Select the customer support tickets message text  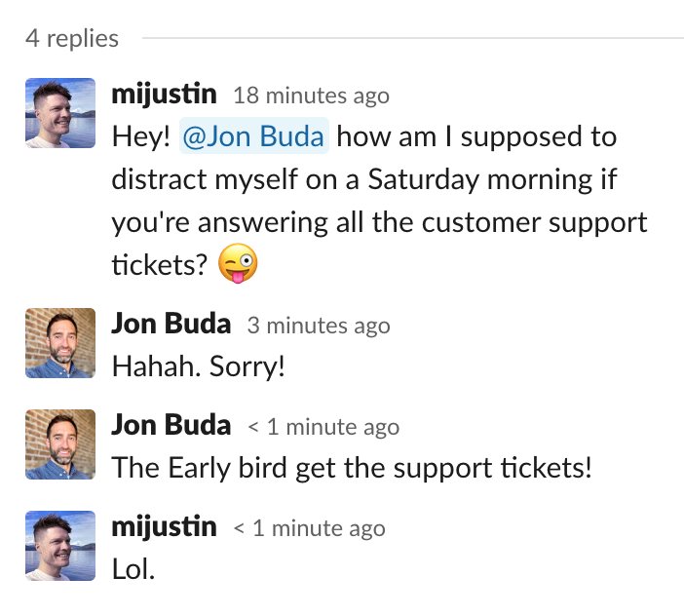(x=379, y=201)
